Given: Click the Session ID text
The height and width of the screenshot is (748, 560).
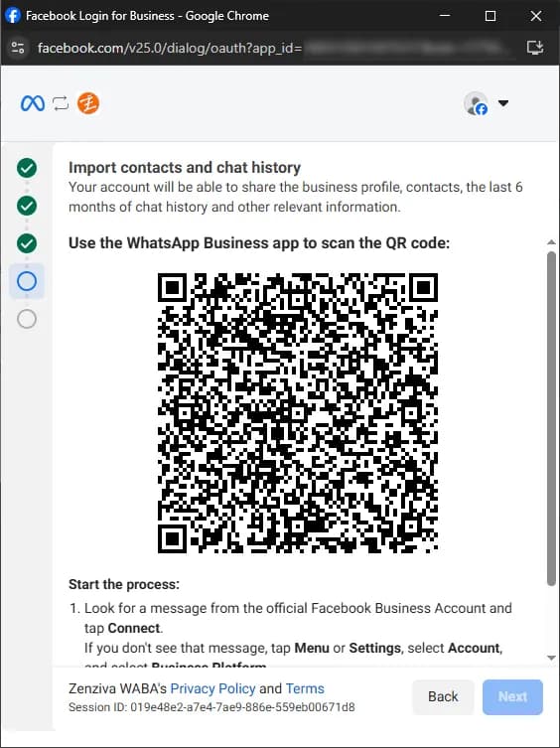Looking at the screenshot, I should pyautogui.click(x=211, y=707).
